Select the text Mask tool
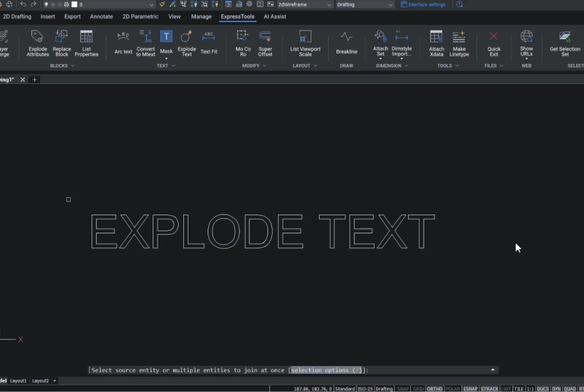The width and height of the screenshot is (584, 392). (x=166, y=43)
